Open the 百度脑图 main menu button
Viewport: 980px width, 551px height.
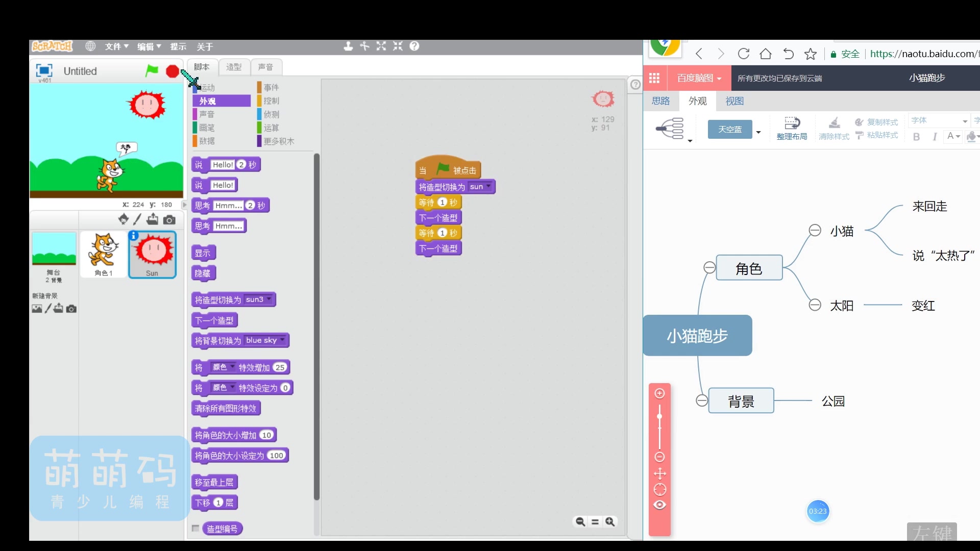click(x=699, y=78)
